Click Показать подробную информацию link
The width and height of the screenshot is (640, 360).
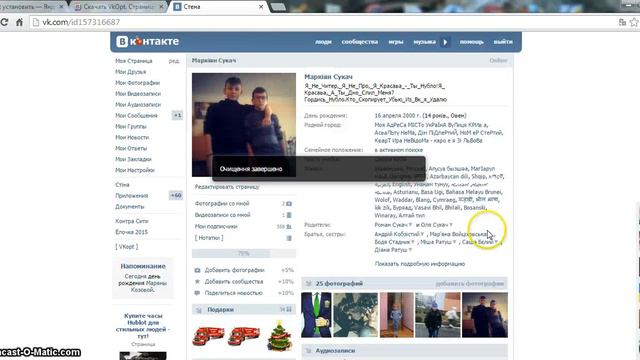pos(420,264)
